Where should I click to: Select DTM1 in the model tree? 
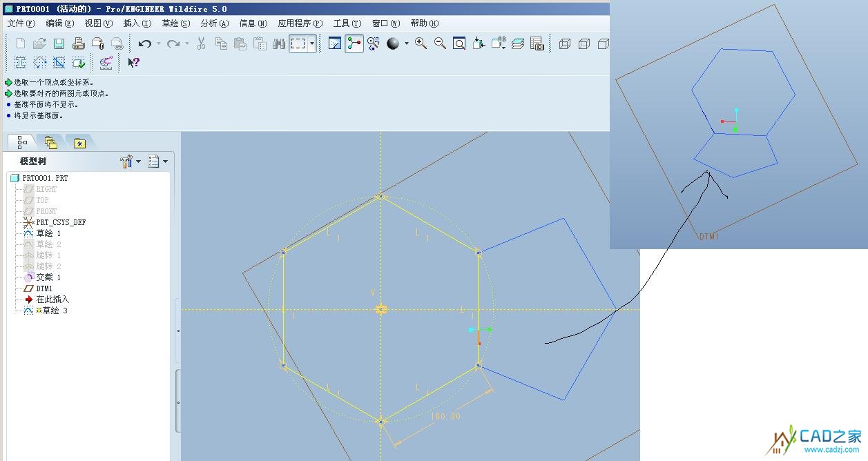[44, 288]
